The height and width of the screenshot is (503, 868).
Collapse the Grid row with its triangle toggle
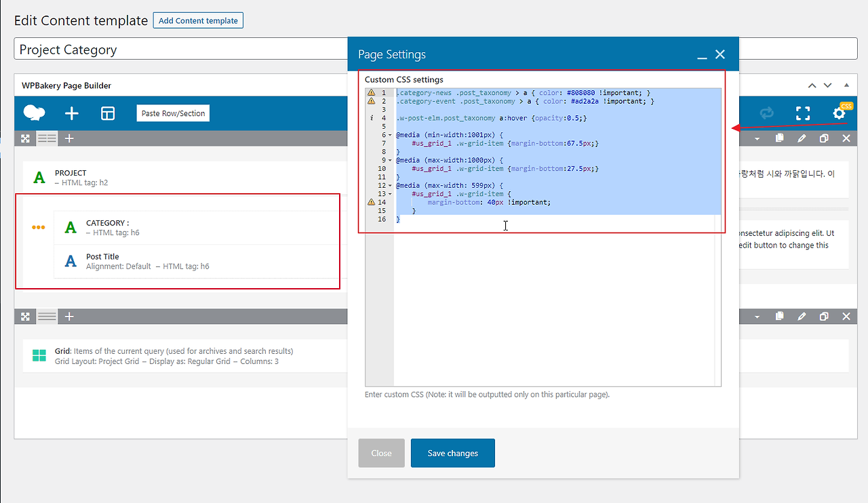(758, 317)
